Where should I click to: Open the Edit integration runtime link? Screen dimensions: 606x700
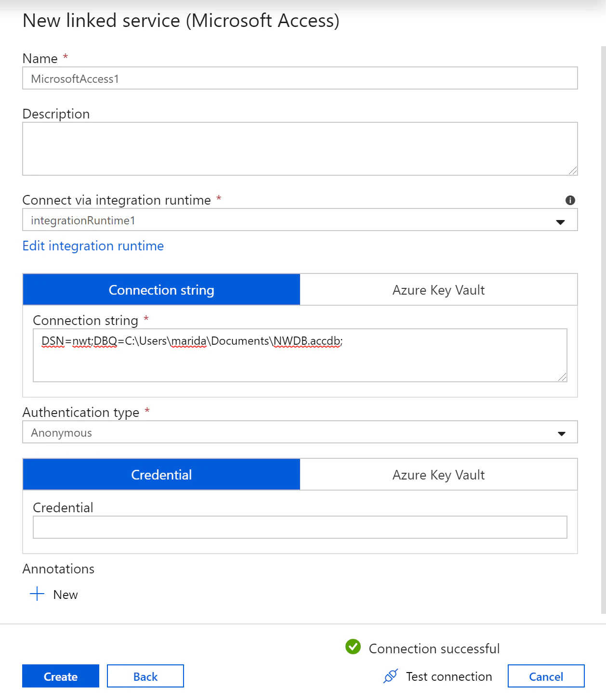point(93,246)
